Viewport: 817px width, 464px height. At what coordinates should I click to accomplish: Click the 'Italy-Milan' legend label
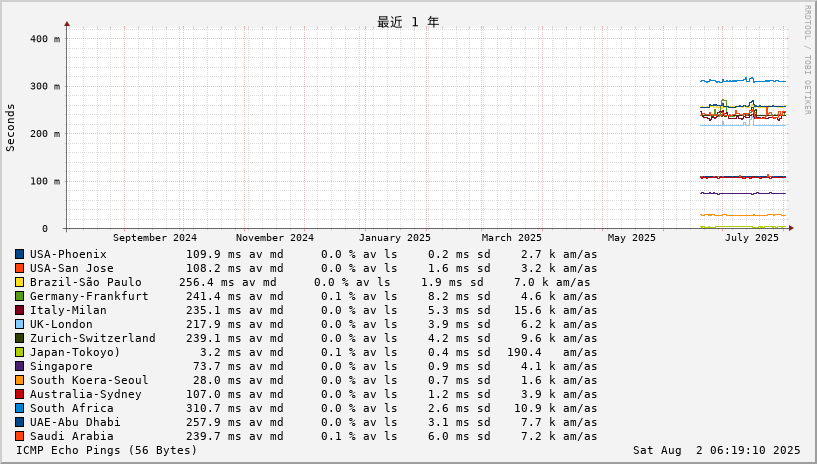68,310
